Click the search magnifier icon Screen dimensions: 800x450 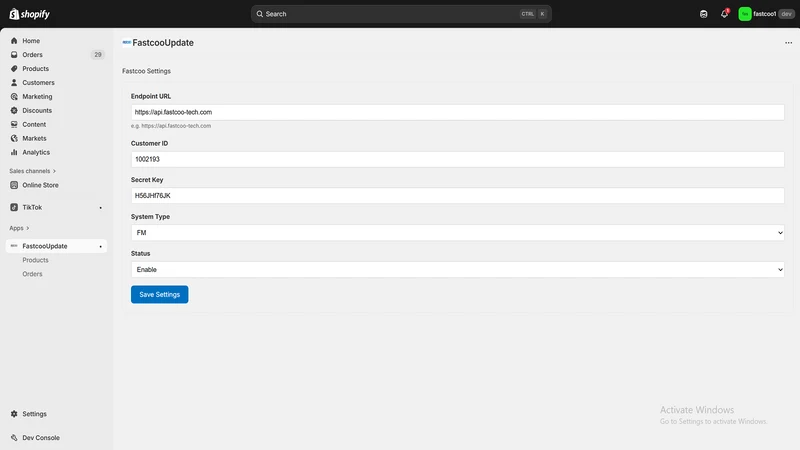pos(260,14)
